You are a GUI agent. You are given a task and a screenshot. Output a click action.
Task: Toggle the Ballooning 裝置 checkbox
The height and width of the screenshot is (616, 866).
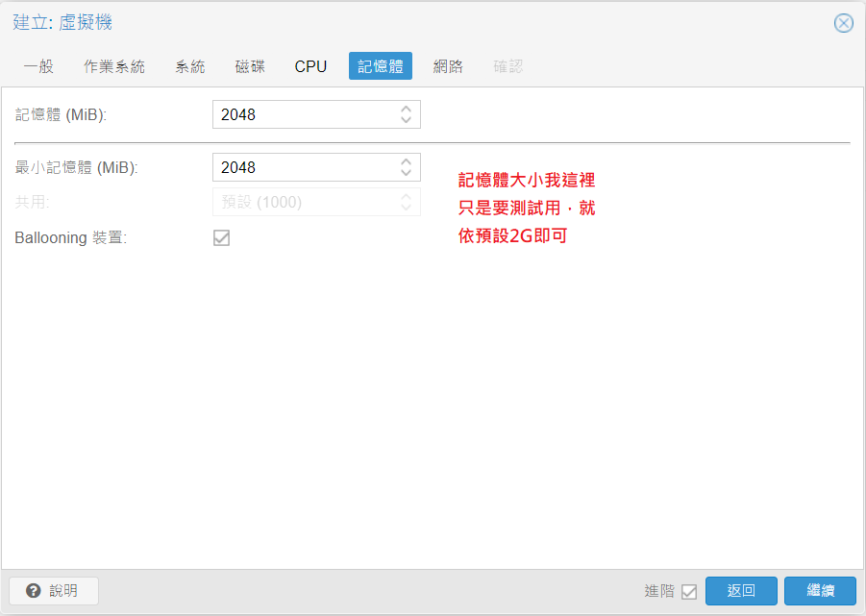click(221, 237)
